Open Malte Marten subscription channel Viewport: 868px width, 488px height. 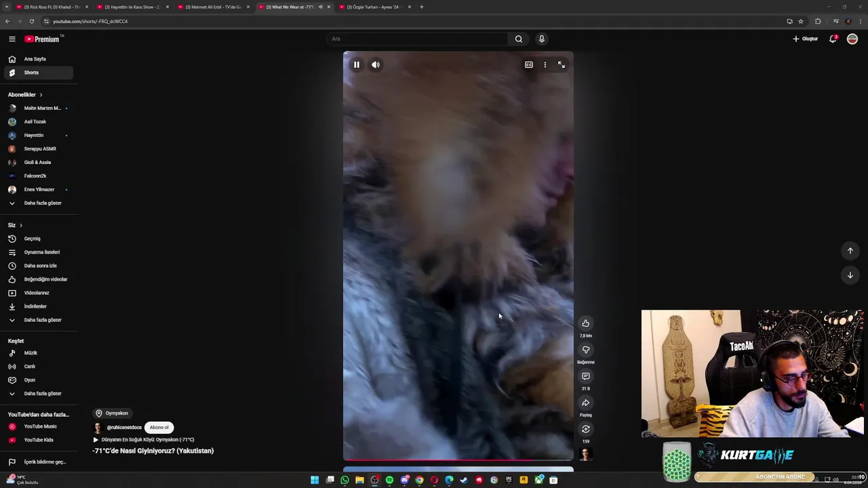pos(38,108)
